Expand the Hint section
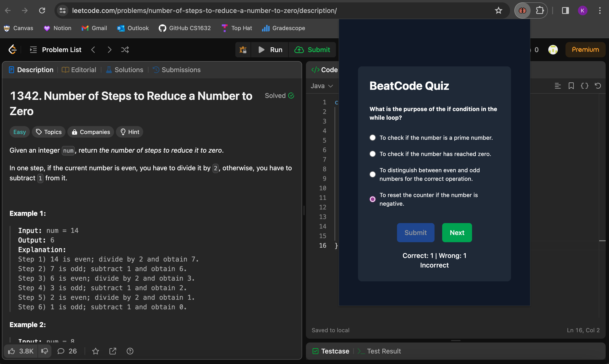Image resolution: width=609 pixels, height=364 pixels. [130, 132]
